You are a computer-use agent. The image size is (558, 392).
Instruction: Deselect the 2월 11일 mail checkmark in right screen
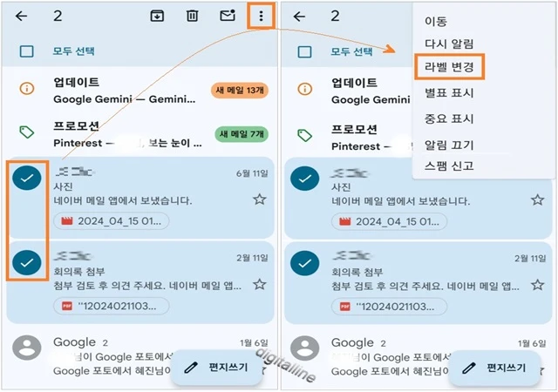[x=304, y=263]
